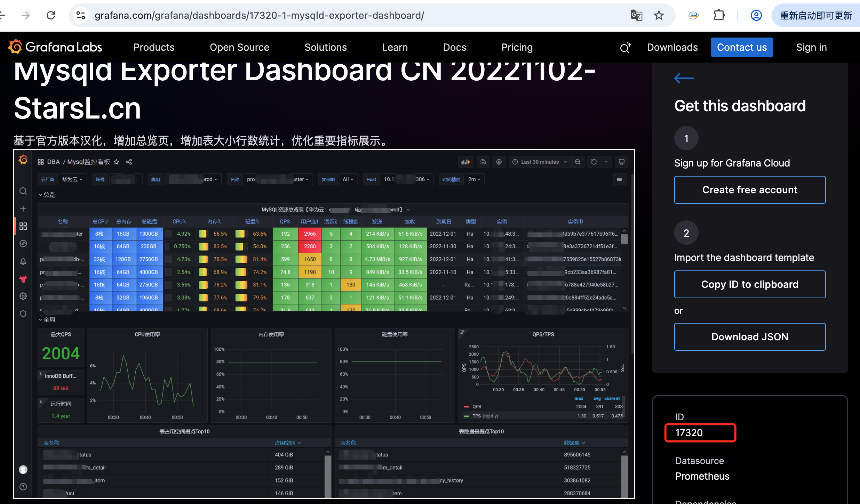Image resolution: width=860 pixels, height=504 pixels.
Task: Open the Products menu
Action: click(154, 47)
